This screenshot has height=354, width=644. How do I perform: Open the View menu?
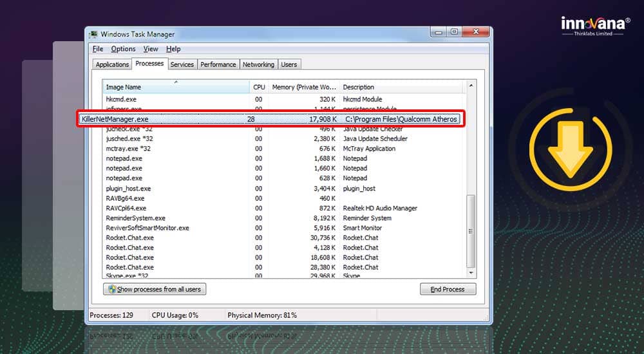[x=151, y=49]
